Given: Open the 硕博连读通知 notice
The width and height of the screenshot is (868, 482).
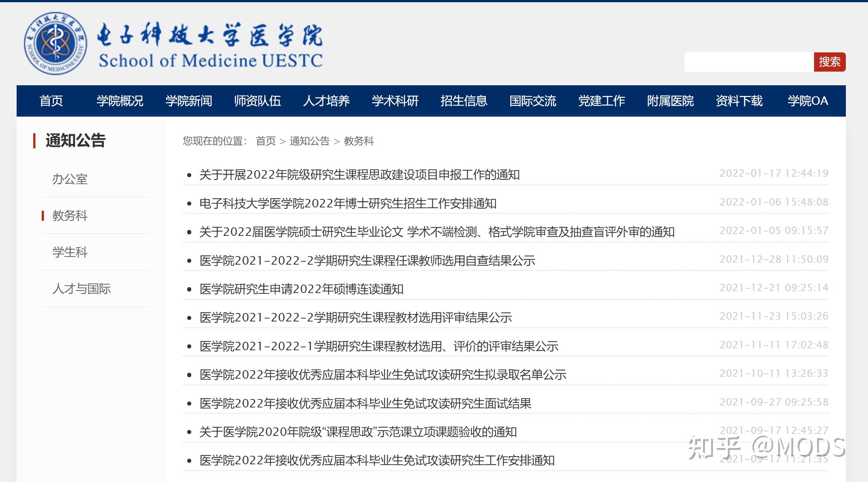Looking at the screenshot, I should point(301,290).
